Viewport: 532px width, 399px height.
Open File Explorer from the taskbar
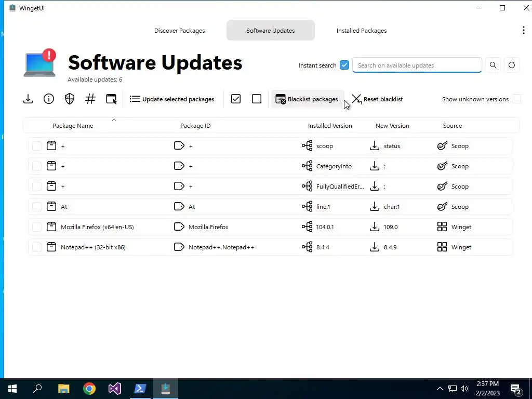pos(63,389)
